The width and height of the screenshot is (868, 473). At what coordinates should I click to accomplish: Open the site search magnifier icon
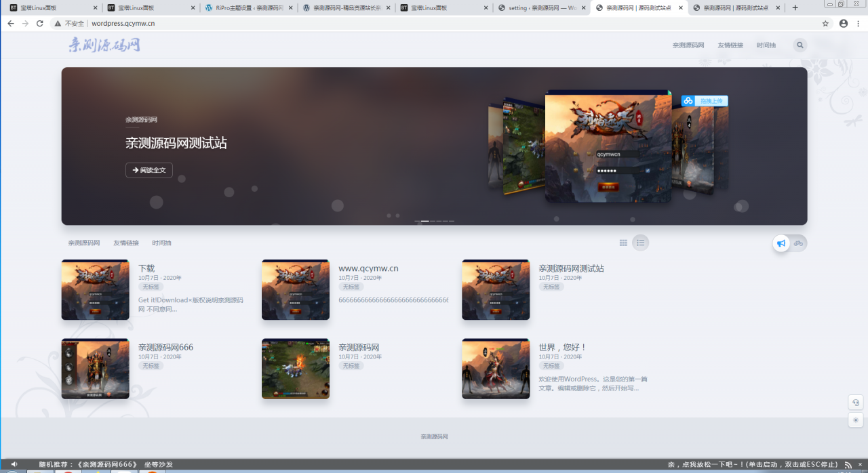(800, 45)
